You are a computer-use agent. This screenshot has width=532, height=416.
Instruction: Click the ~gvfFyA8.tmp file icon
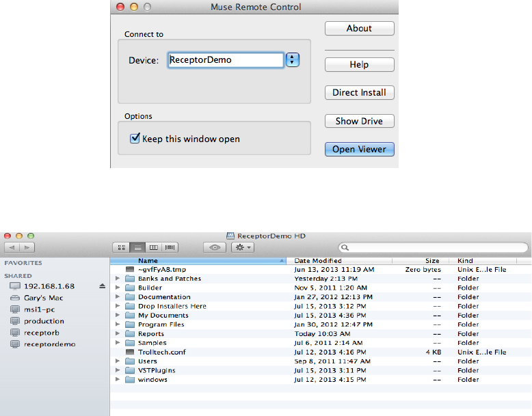pyautogui.click(x=130, y=270)
